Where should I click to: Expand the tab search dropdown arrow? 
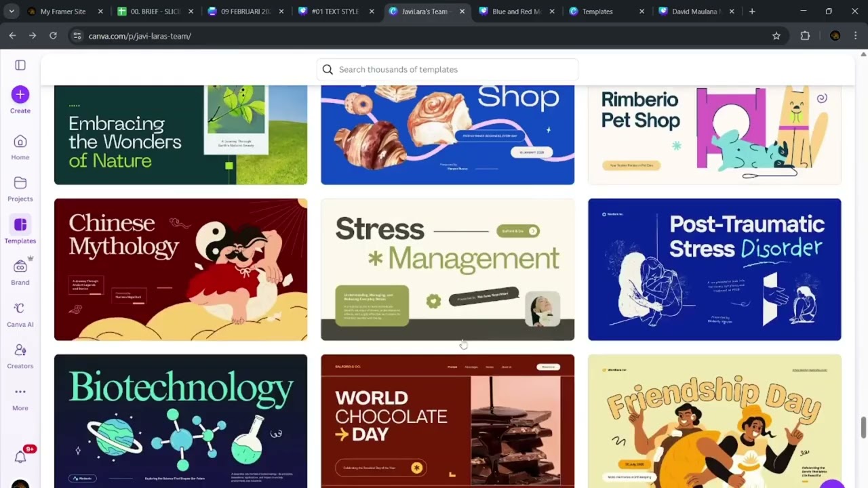coord(11,12)
